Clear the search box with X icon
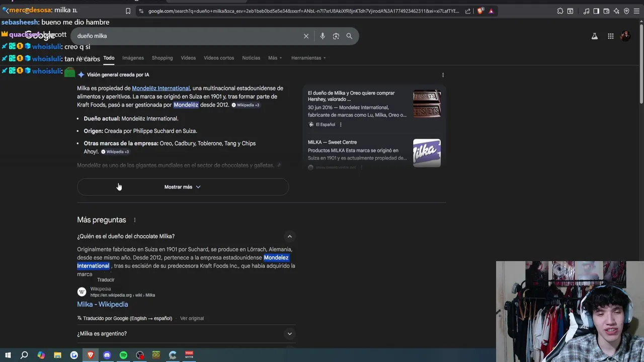Image resolution: width=644 pixels, height=362 pixels. [306, 36]
